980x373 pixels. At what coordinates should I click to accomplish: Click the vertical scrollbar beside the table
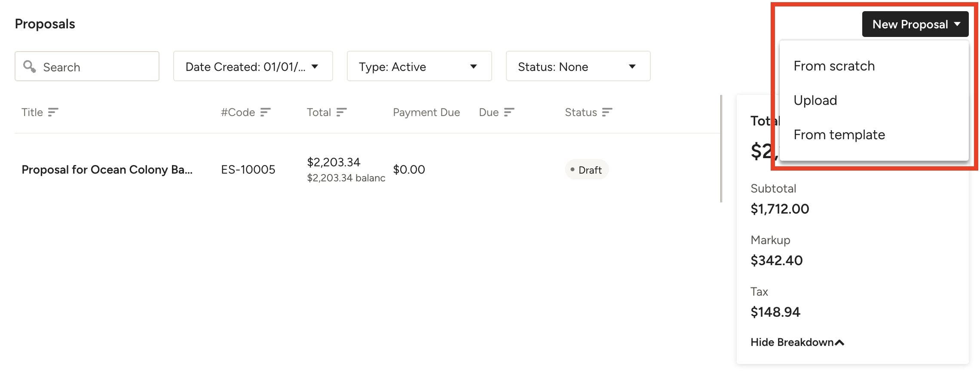tap(721, 149)
